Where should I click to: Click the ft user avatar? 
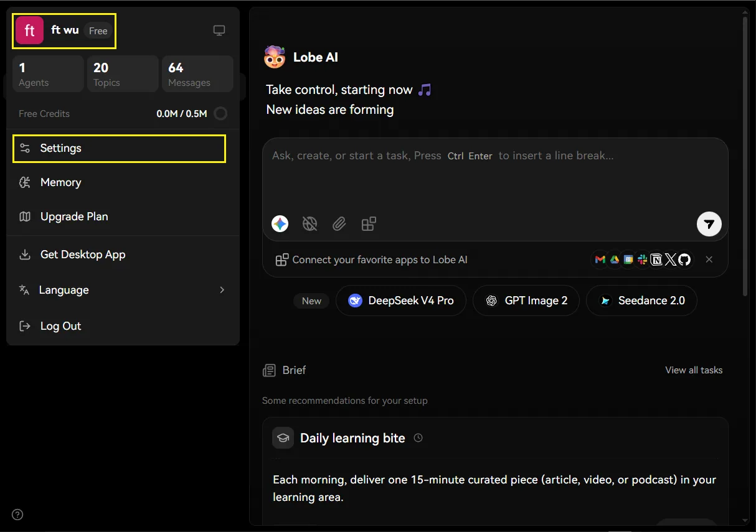29,30
